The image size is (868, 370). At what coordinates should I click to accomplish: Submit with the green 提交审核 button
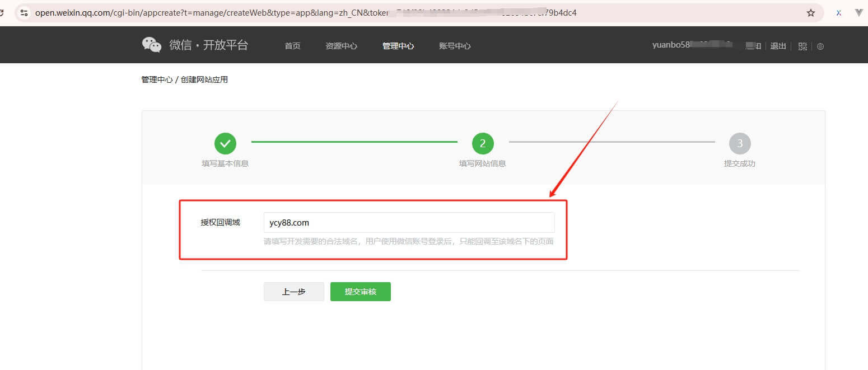pyautogui.click(x=360, y=292)
